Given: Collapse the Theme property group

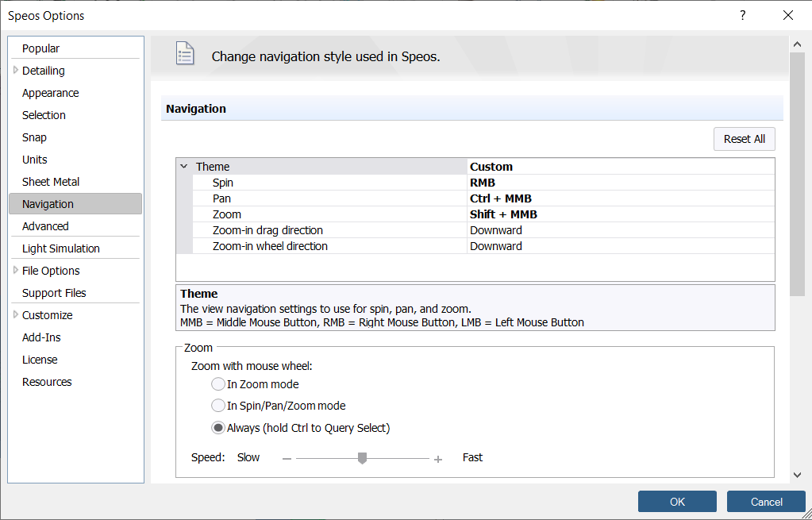Looking at the screenshot, I should point(184,166).
